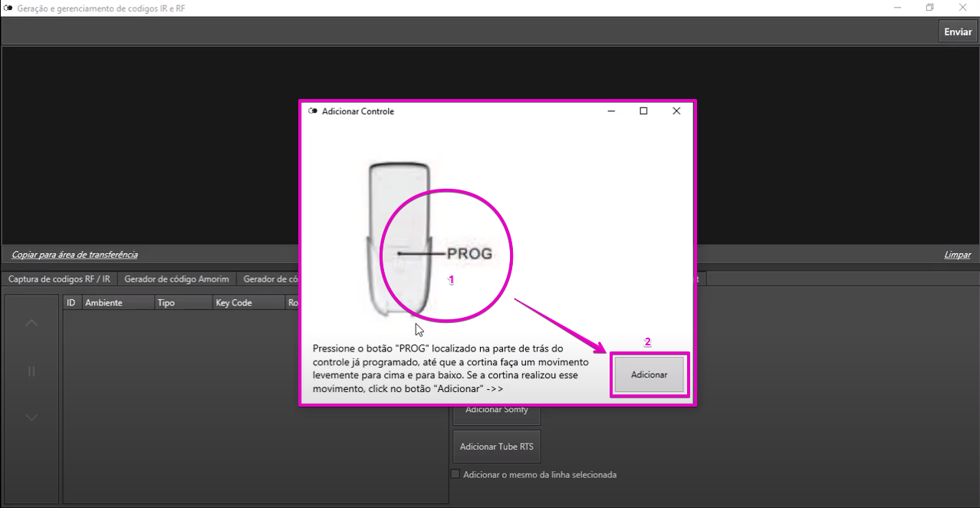Click the Adicionar button in the dialog

(x=649, y=374)
